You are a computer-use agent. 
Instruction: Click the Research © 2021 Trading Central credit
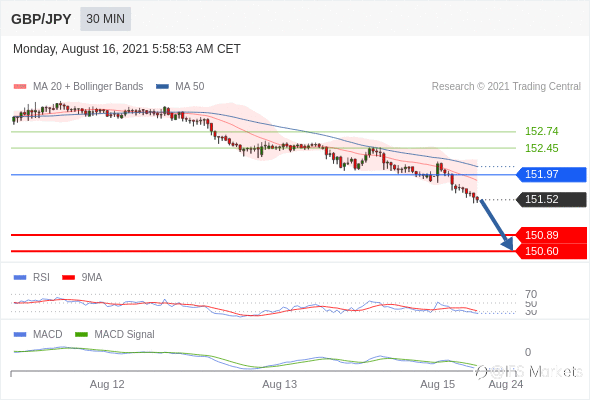506,87
